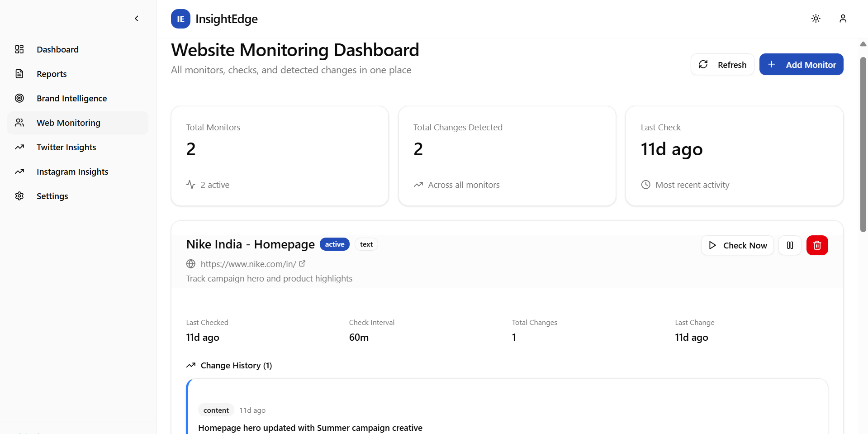The height and width of the screenshot is (434, 868).
Task: Open the Dashboard grid icon
Action: click(19, 49)
